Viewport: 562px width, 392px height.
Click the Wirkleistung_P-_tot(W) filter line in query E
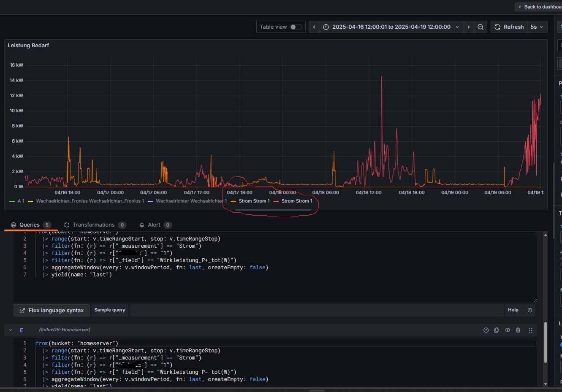[139, 372]
